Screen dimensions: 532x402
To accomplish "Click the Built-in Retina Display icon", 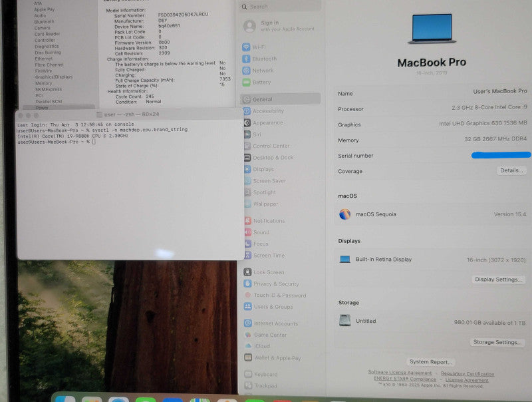I will click(x=344, y=260).
